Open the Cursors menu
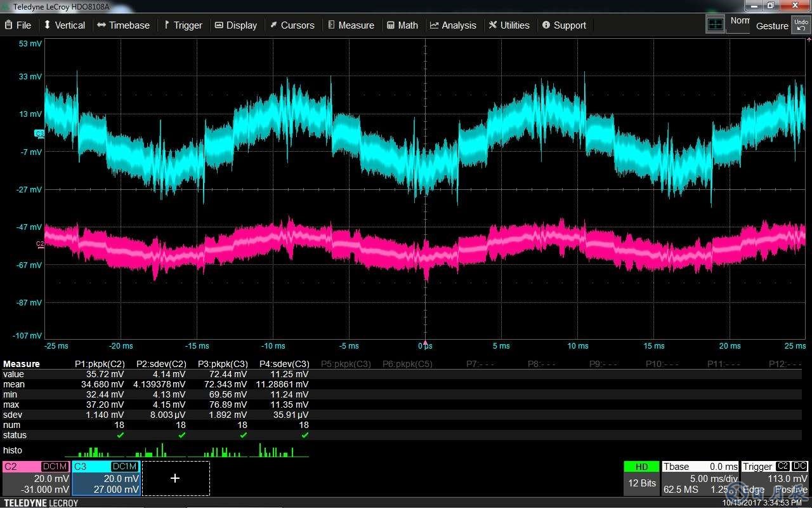This screenshot has width=812, height=508. 292,25
